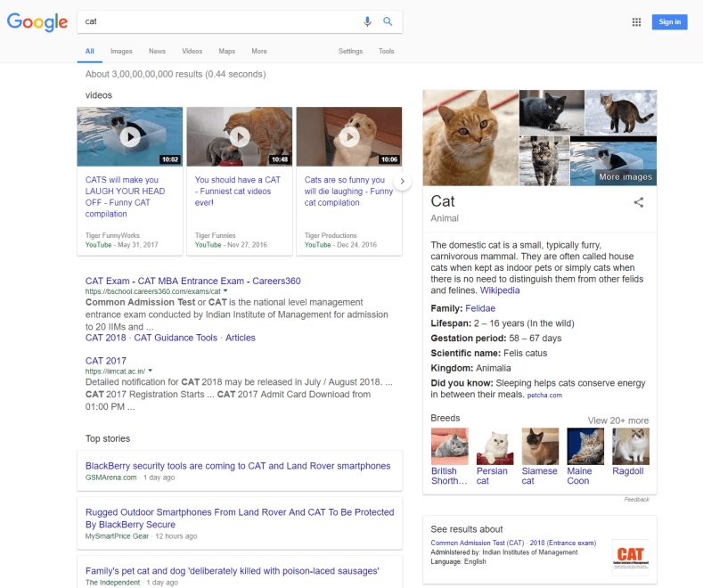703x588 pixels.
Task: Open the Tools filter options
Action: (x=386, y=51)
